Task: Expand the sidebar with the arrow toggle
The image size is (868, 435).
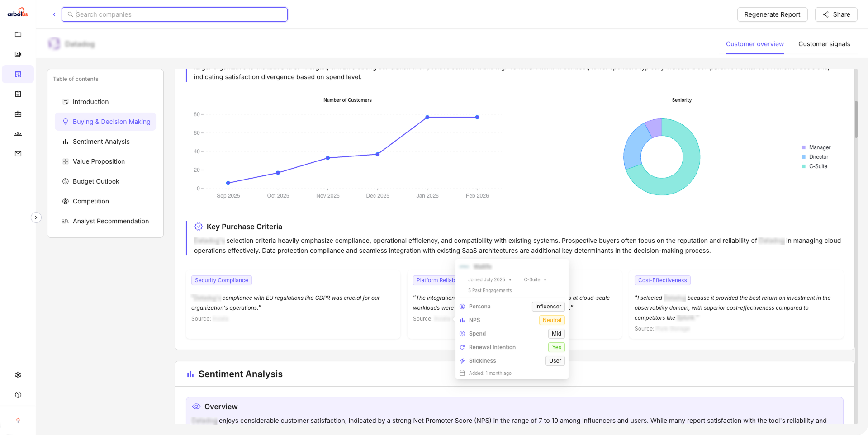Action: [x=36, y=217]
